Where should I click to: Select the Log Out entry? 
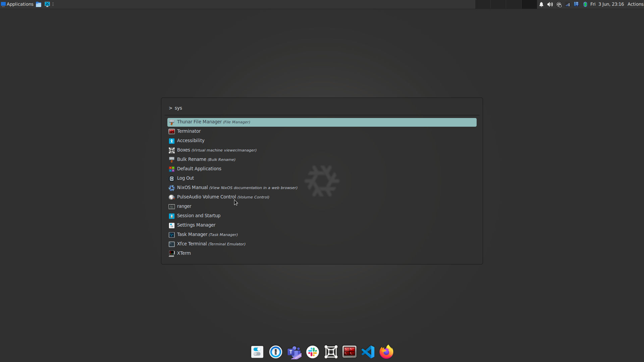click(185, 178)
